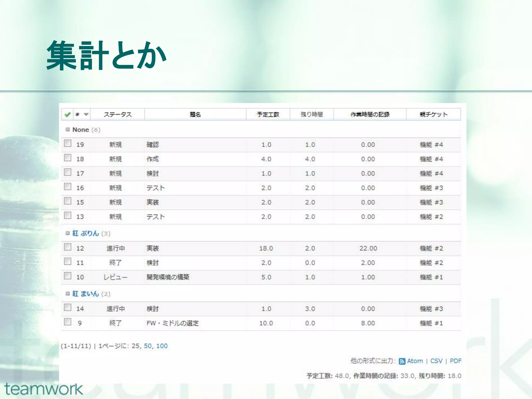Sort by 予定工数 column header
This screenshot has width=532, height=399.
268,115
